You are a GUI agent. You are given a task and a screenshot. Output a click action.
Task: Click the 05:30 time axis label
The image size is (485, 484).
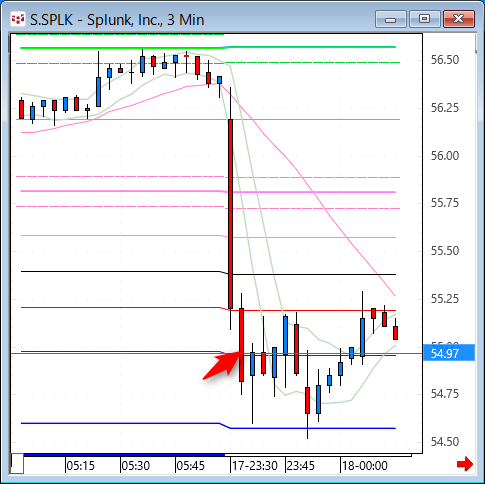(136, 466)
